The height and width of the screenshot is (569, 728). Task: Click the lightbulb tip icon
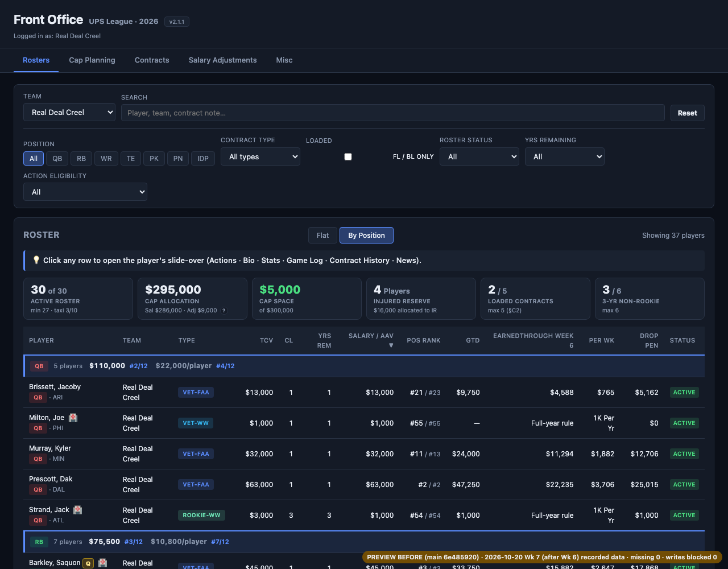coord(36,260)
